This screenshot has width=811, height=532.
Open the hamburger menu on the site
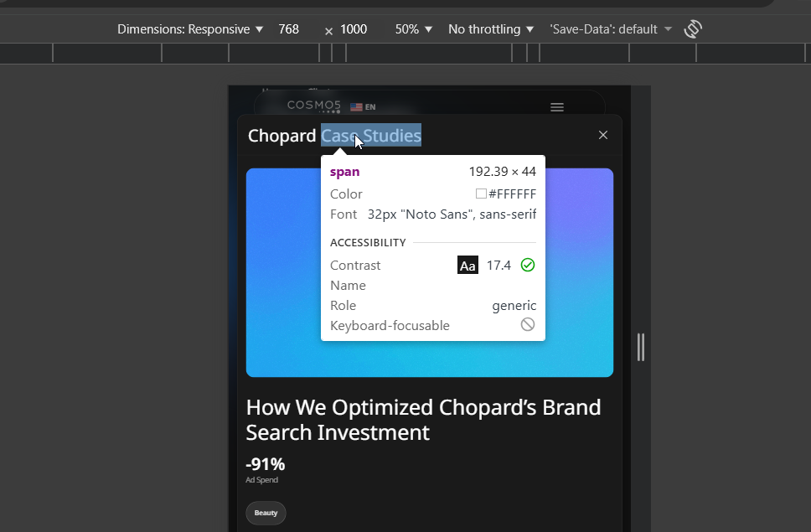[x=557, y=107]
